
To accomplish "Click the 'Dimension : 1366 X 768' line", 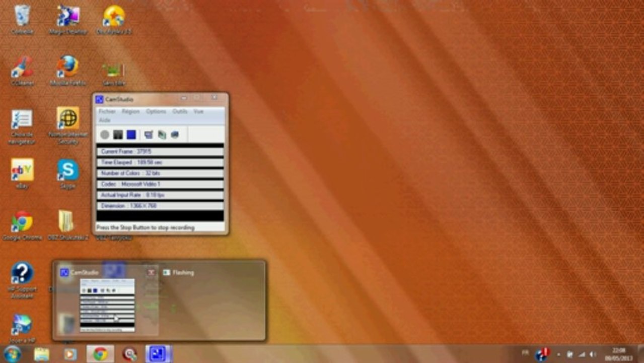I will tap(160, 206).
